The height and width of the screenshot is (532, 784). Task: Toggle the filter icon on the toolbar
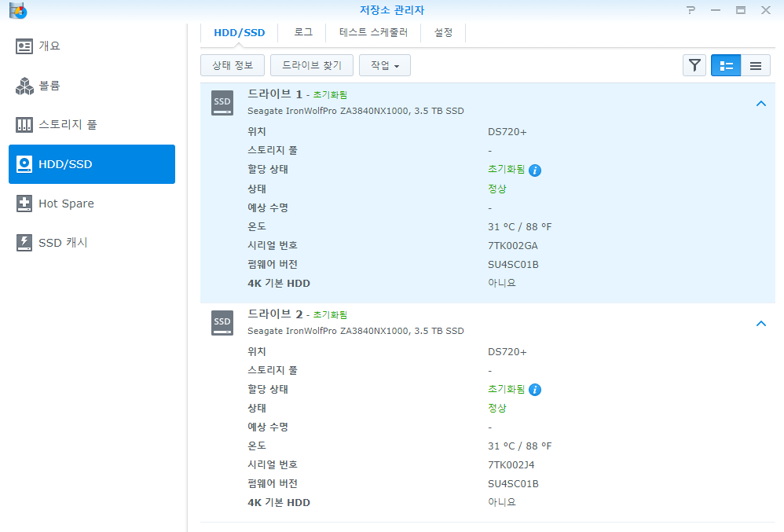[x=694, y=65]
